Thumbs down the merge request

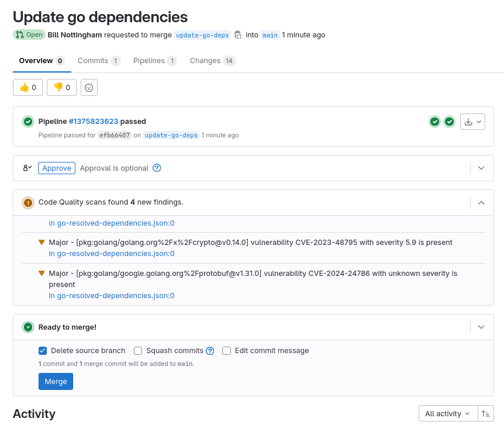[61, 87]
